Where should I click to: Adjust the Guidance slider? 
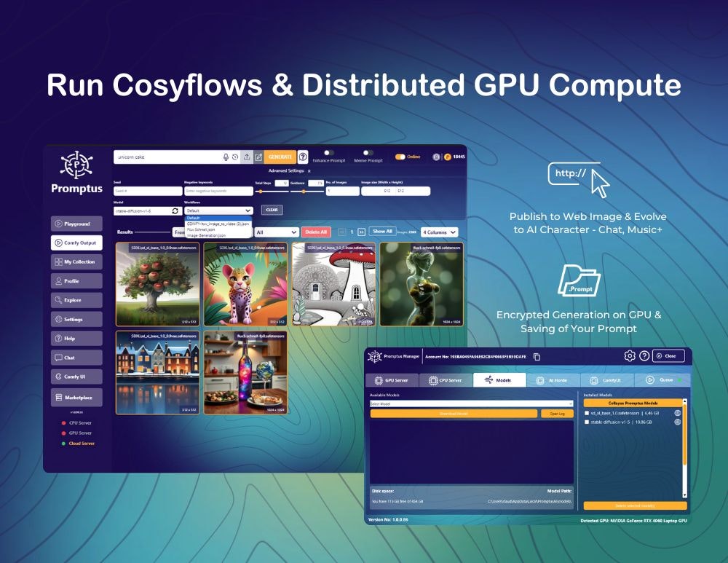307,192
